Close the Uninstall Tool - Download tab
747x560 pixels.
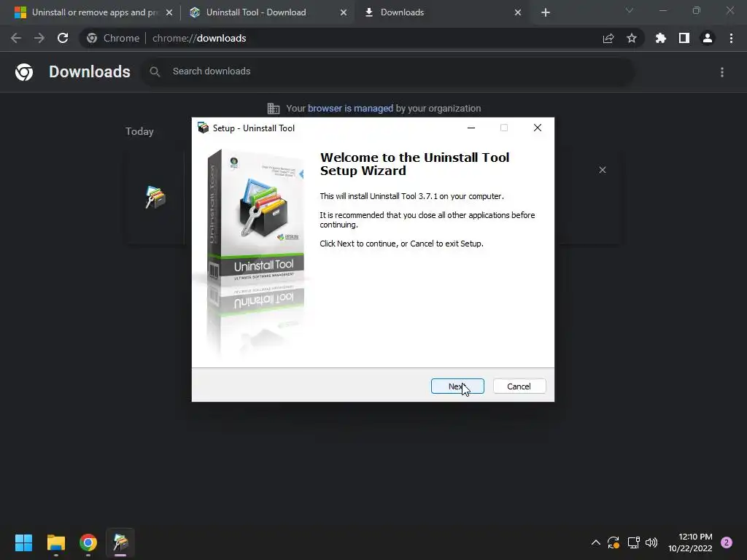pos(344,12)
